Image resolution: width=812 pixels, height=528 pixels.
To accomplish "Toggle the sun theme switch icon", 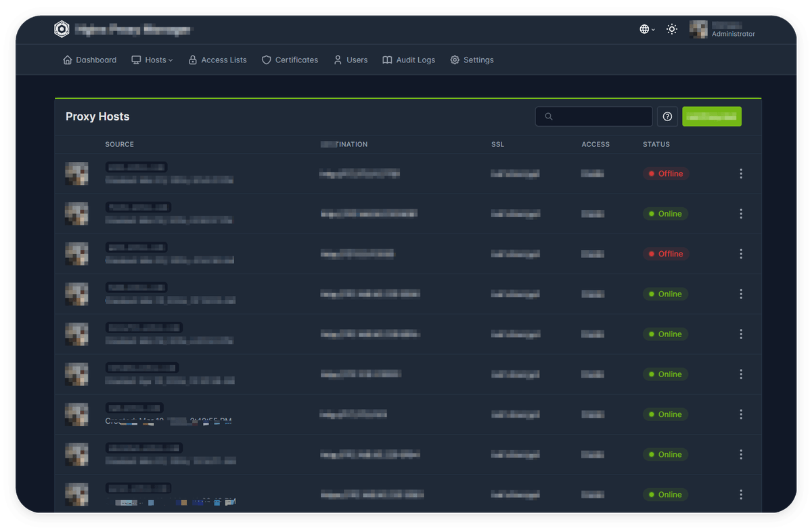I will 672,29.
